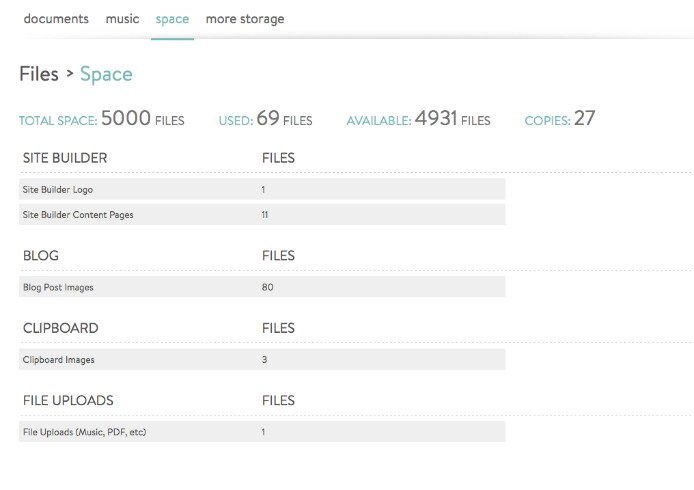Click the COPIES 27 stat

pyautogui.click(x=560, y=119)
